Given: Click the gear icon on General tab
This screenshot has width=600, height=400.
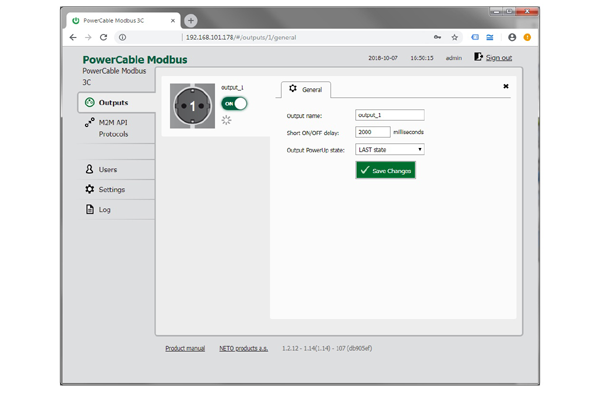Looking at the screenshot, I should pos(293,89).
